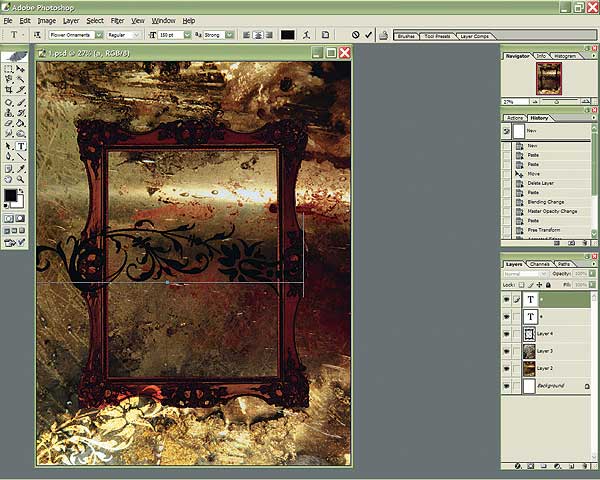This screenshot has width=600, height=480.
Task: Switch to the Channels tab
Action: point(540,264)
